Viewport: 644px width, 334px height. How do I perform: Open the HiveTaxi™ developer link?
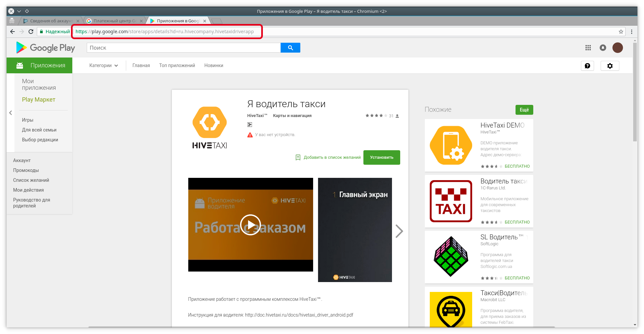click(257, 116)
